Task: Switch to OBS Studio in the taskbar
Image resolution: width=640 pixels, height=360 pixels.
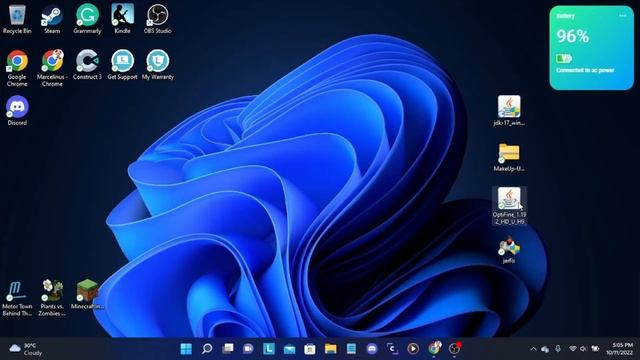Action: pos(455,349)
